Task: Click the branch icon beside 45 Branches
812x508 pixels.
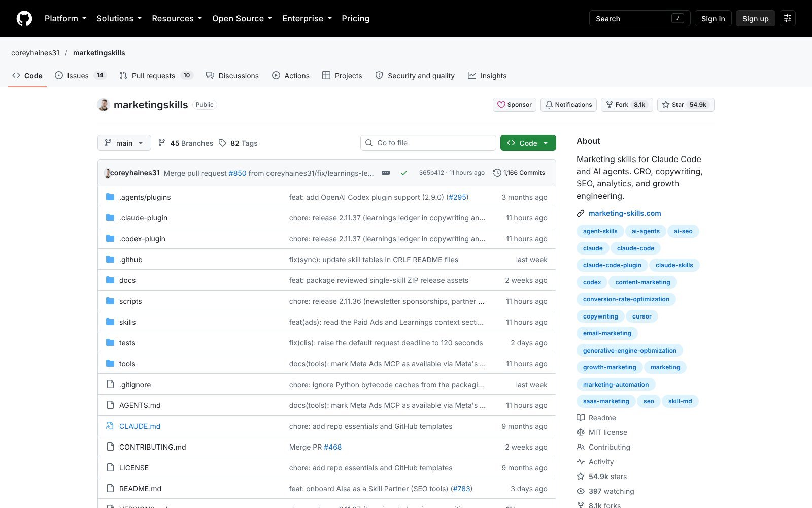Action: (x=162, y=143)
